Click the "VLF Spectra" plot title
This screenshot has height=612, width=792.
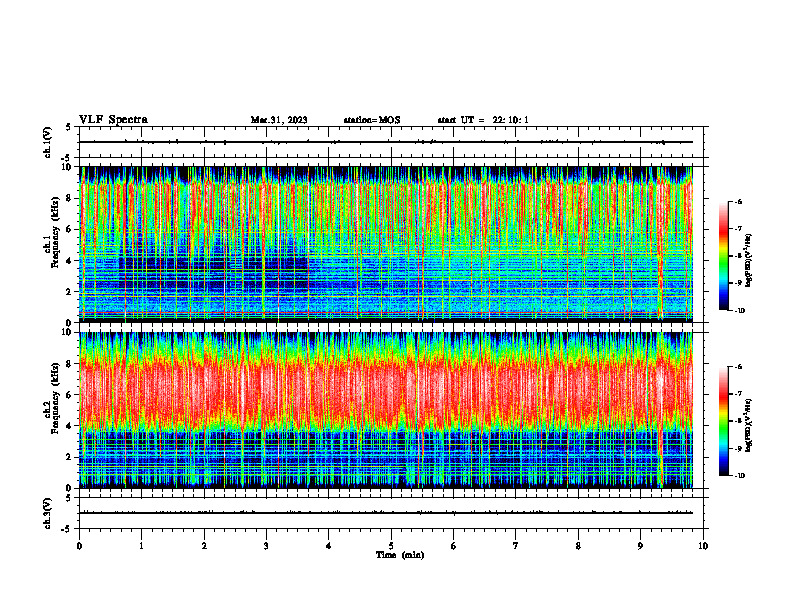[113, 120]
